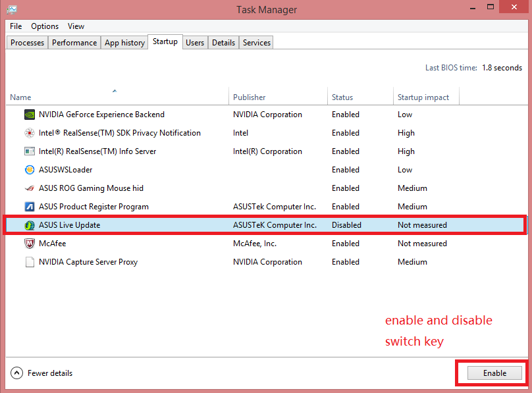The width and height of the screenshot is (532, 393).
Task: Click the Intel(R) Corporation publisher cell
Action: (x=267, y=151)
